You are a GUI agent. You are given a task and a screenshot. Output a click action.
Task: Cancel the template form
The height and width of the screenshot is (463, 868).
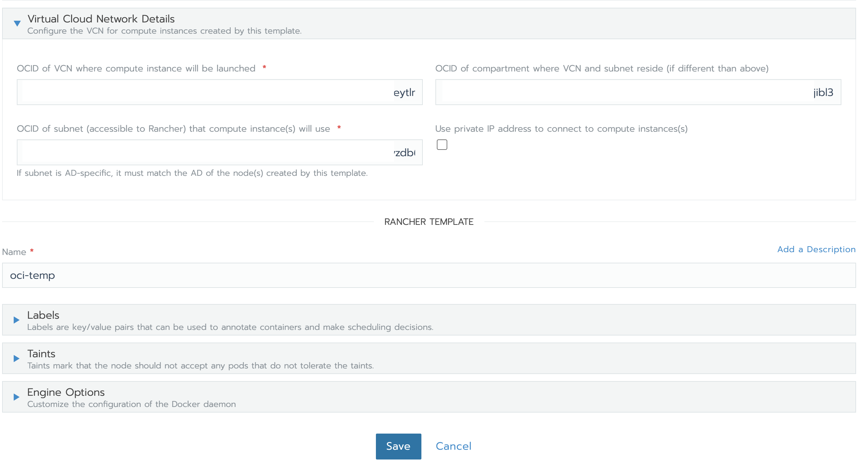coord(453,446)
